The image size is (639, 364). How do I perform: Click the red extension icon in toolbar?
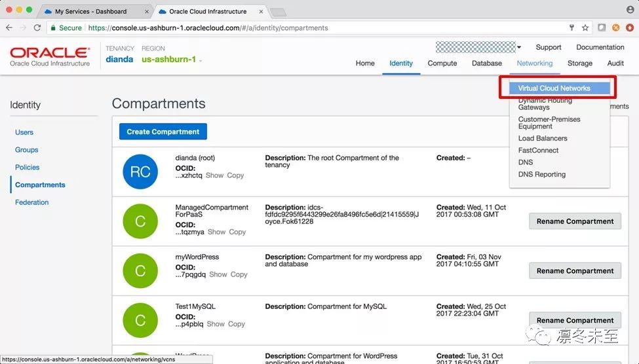tap(630, 27)
